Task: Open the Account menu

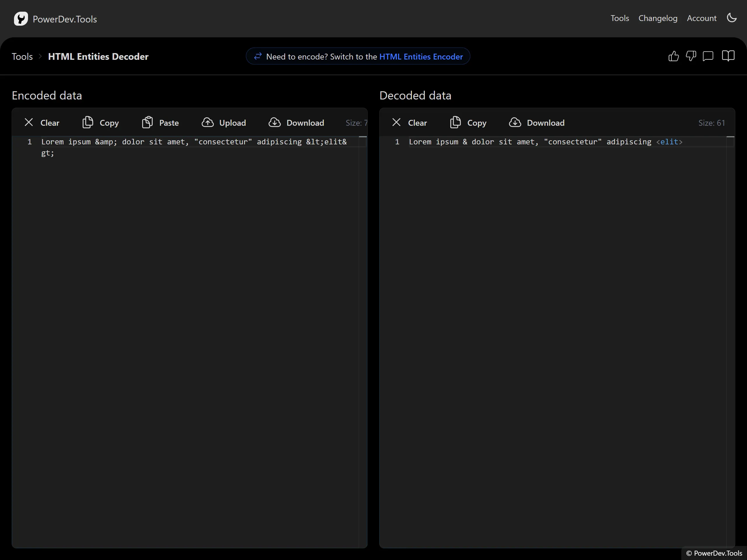Action: pyautogui.click(x=701, y=18)
